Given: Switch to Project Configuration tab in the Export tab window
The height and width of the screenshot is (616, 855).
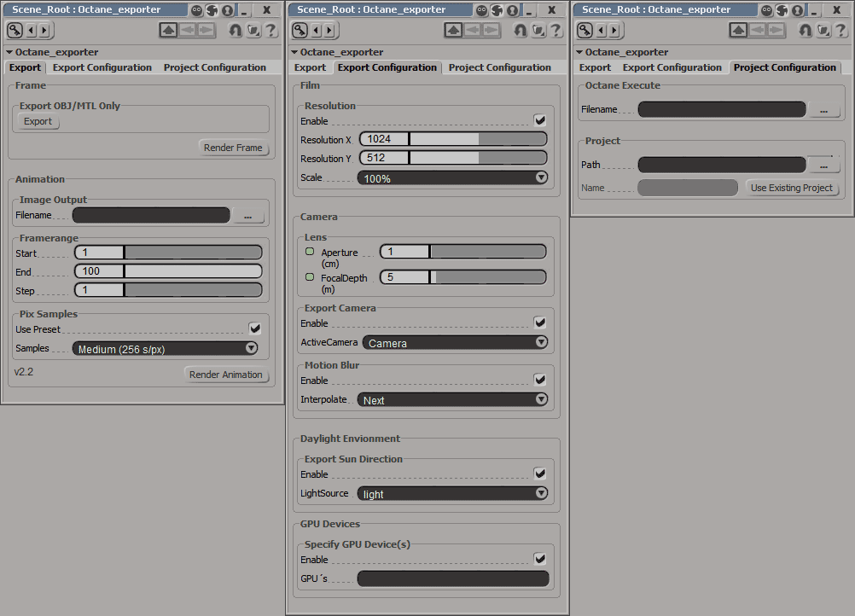Looking at the screenshot, I should (215, 67).
